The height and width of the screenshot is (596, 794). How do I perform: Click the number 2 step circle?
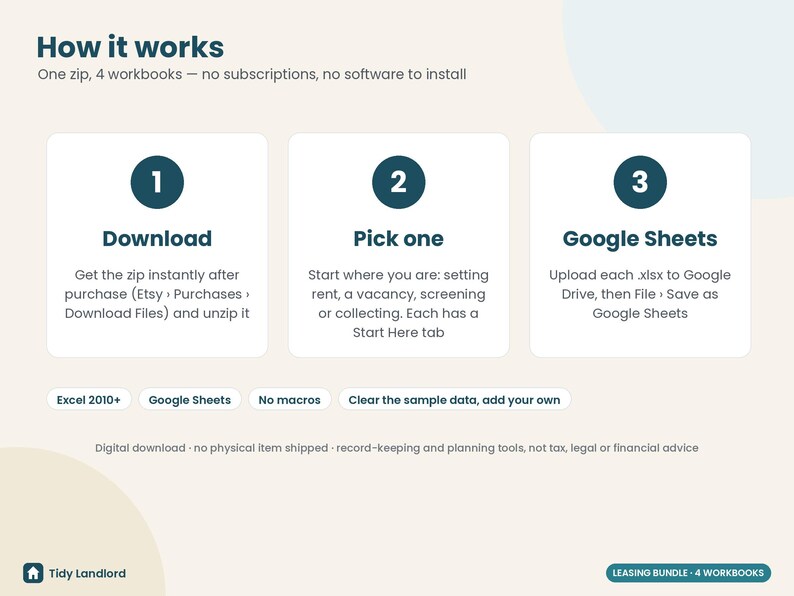point(399,182)
